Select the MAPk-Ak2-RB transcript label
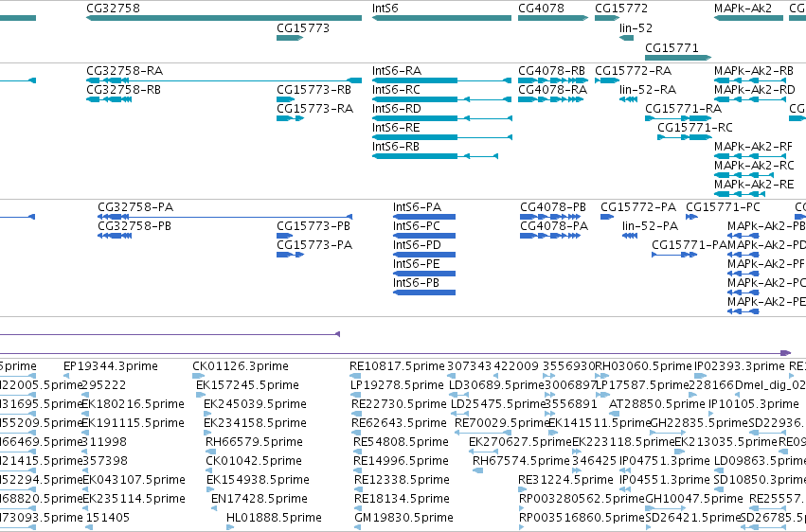This screenshot has height=532, width=806. [754, 71]
